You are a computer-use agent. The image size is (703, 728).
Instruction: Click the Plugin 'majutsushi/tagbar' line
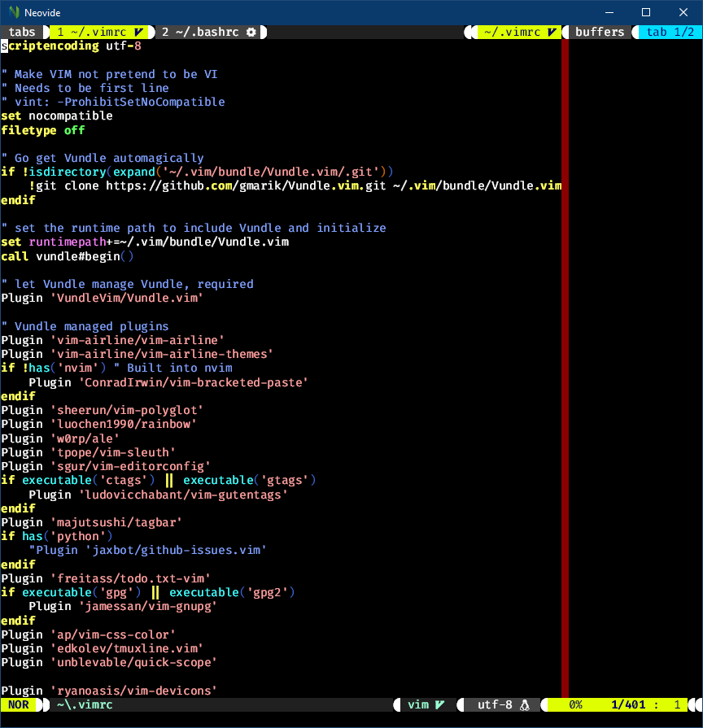point(91,523)
